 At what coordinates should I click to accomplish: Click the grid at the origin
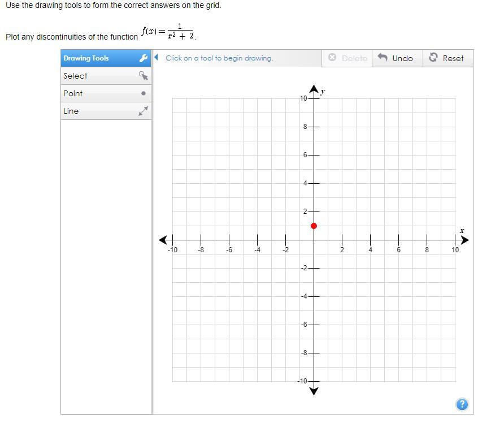(x=314, y=240)
